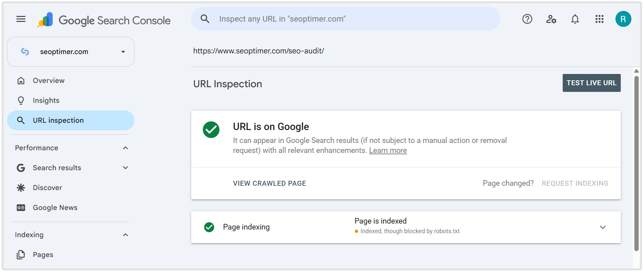Click 'Indexed, though blocked by robots.txt' text
Viewport: 644px width, 272px height.
click(x=410, y=231)
